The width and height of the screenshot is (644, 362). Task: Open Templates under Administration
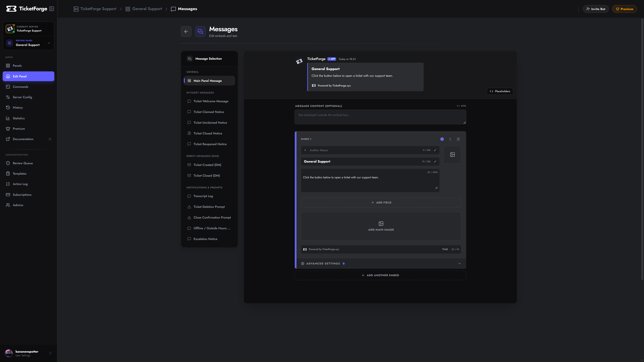coord(29,174)
